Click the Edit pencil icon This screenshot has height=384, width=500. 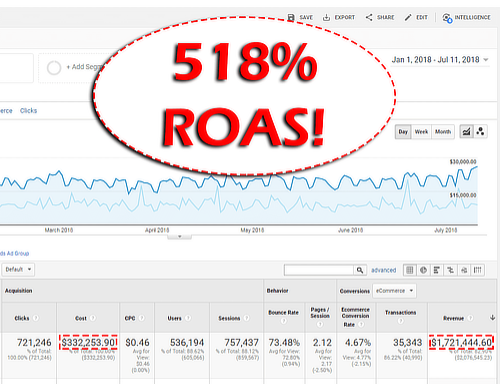click(408, 17)
